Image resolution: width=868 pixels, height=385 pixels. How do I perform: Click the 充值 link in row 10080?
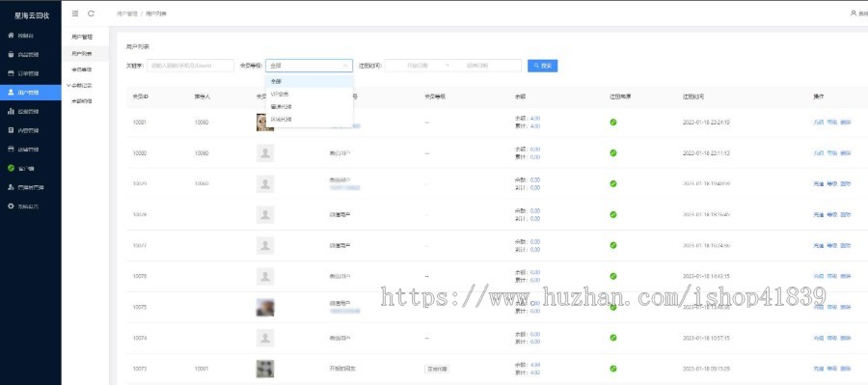click(x=819, y=152)
